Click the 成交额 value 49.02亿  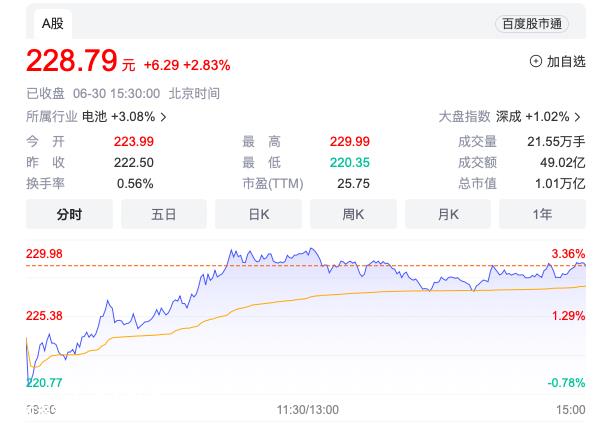click(x=563, y=162)
